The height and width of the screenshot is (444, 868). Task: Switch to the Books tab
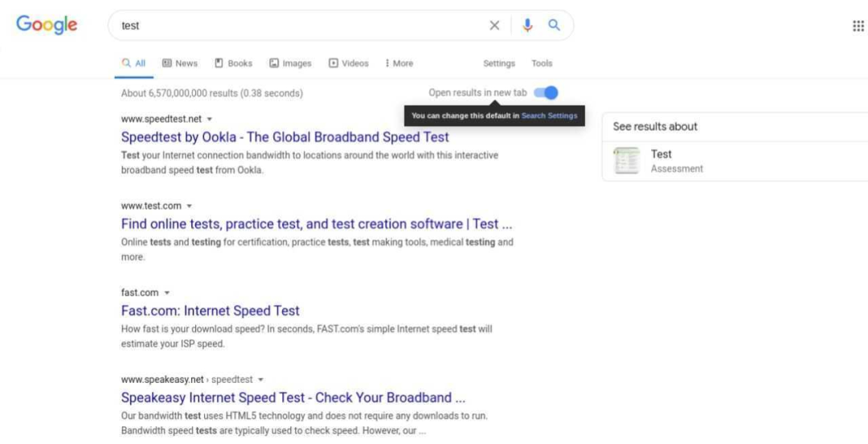(x=233, y=63)
